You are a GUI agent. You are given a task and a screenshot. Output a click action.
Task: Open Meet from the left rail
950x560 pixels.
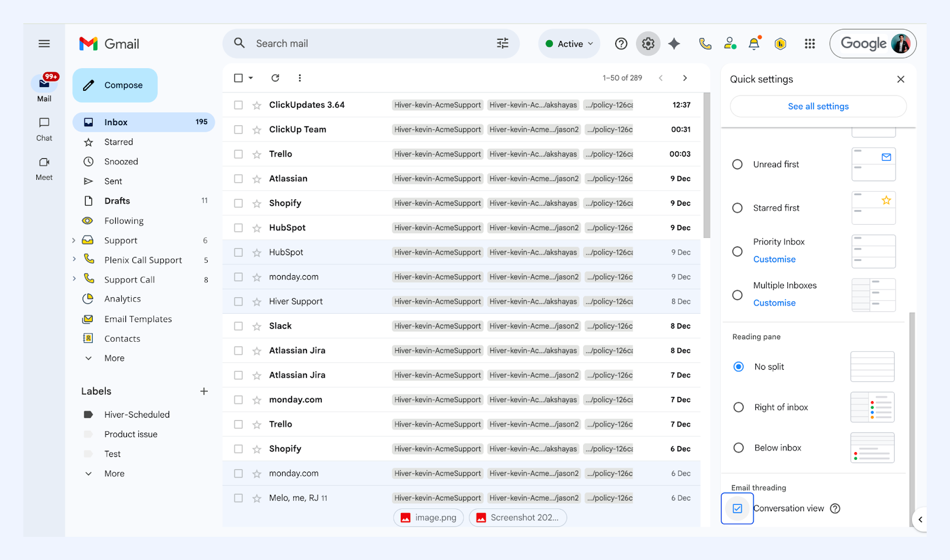(x=44, y=169)
